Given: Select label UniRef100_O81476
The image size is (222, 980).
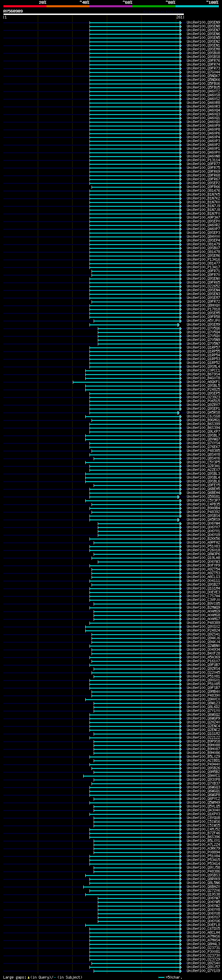Looking at the screenshot, I should click(203, 191).
